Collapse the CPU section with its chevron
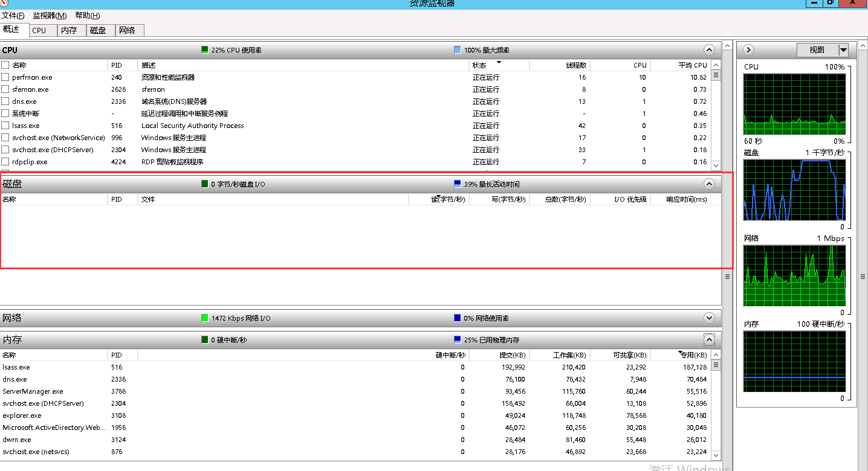Viewport: 868px width, 471px height. 710,50
